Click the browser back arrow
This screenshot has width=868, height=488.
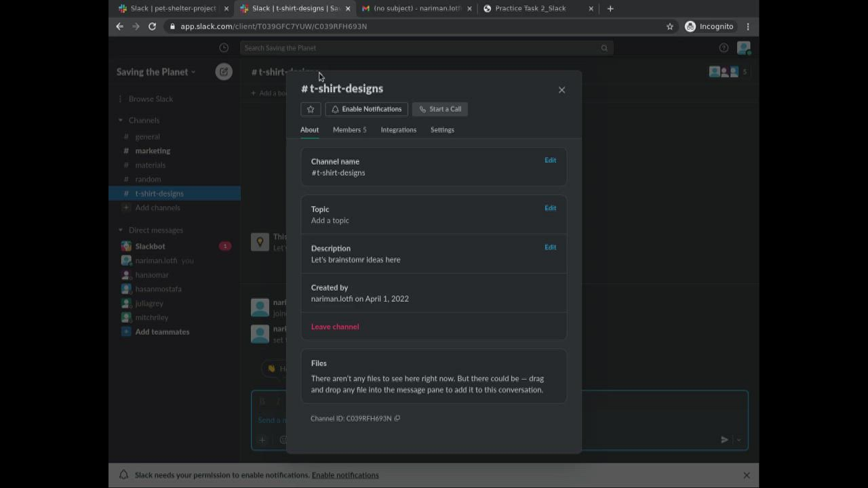pyautogui.click(x=120, y=26)
